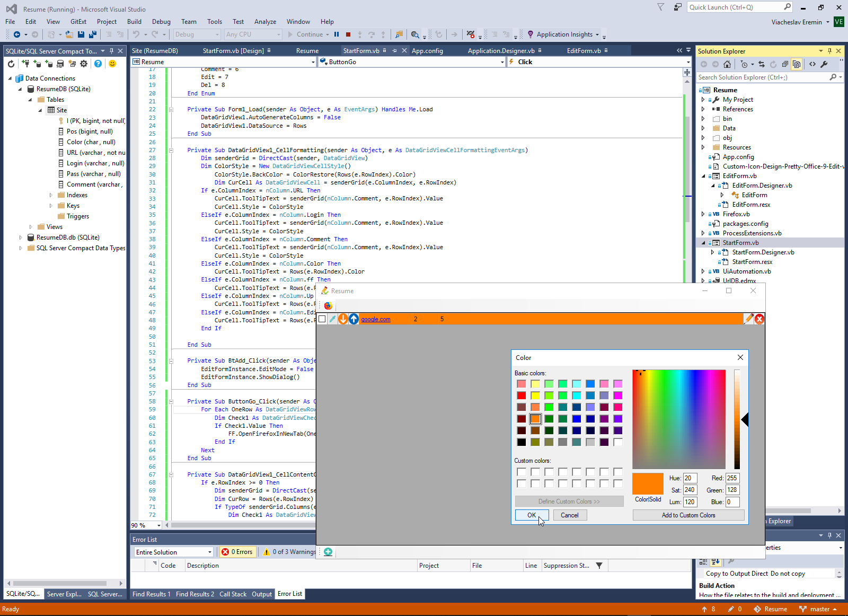Switch to the App.config editor tab

coord(427,51)
